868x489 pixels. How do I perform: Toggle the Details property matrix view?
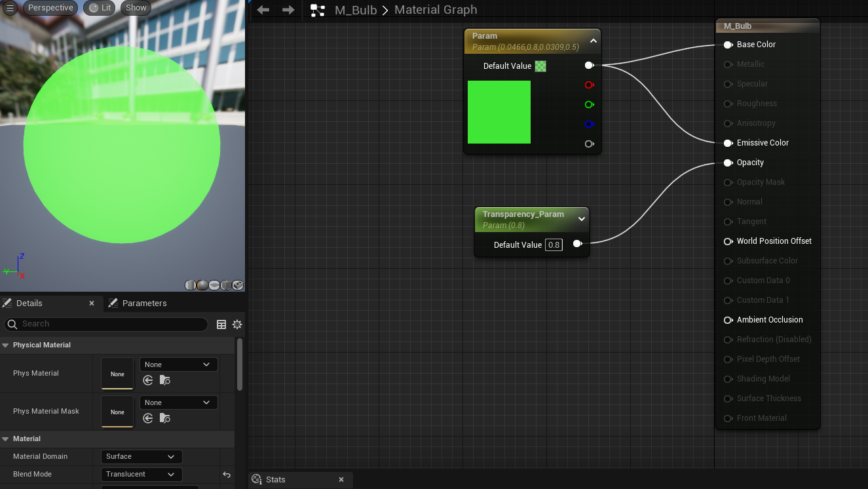tap(221, 324)
